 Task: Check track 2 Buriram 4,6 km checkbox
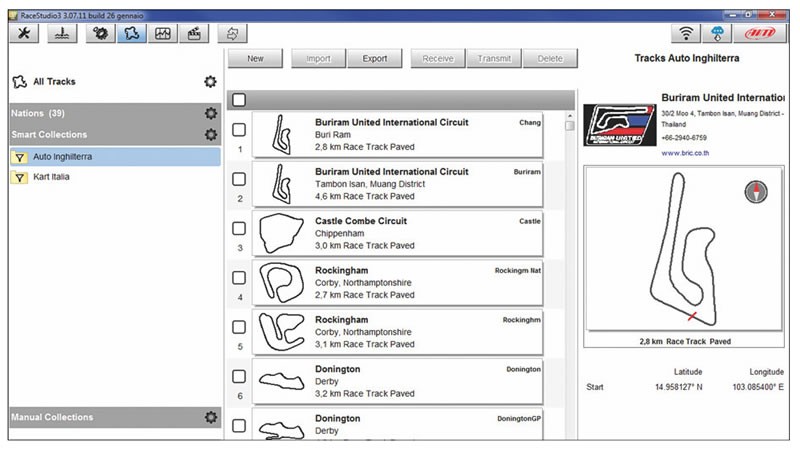click(x=239, y=179)
